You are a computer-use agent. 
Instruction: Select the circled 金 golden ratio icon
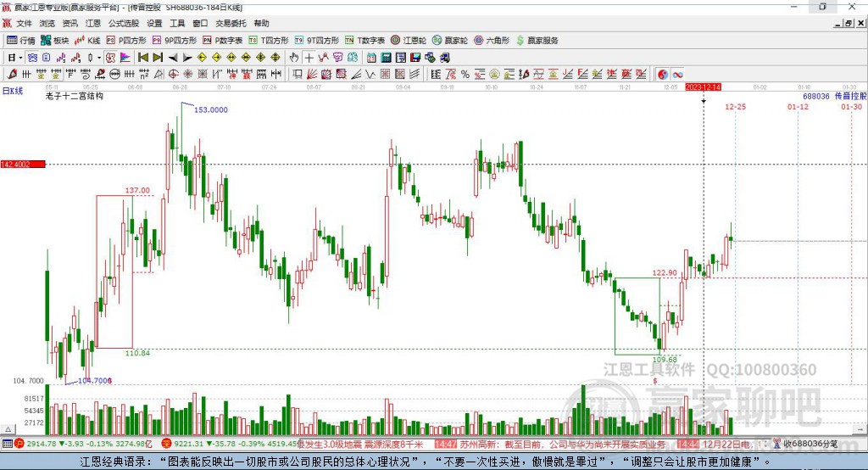point(494,75)
